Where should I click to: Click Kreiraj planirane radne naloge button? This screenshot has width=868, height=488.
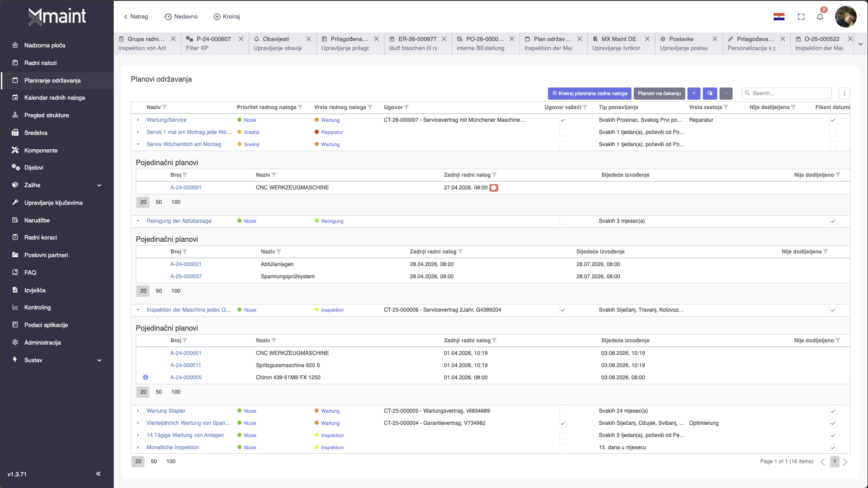click(x=589, y=93)
